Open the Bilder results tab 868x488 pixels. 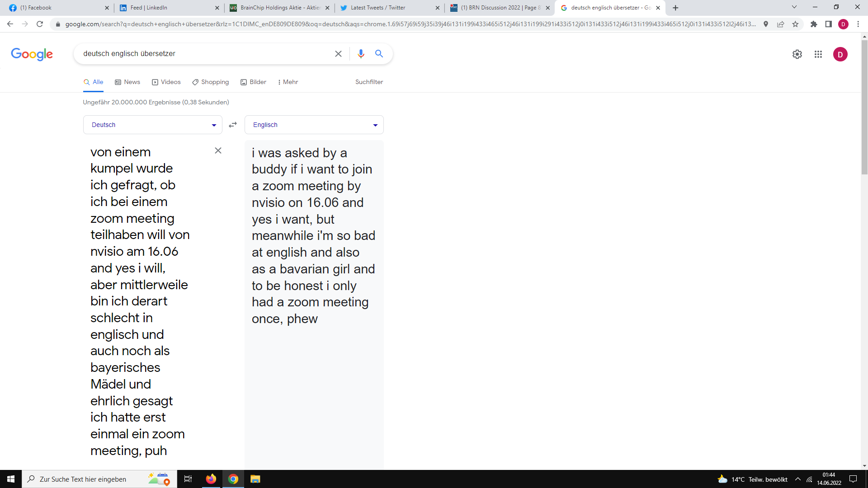(x=254, y=82)
